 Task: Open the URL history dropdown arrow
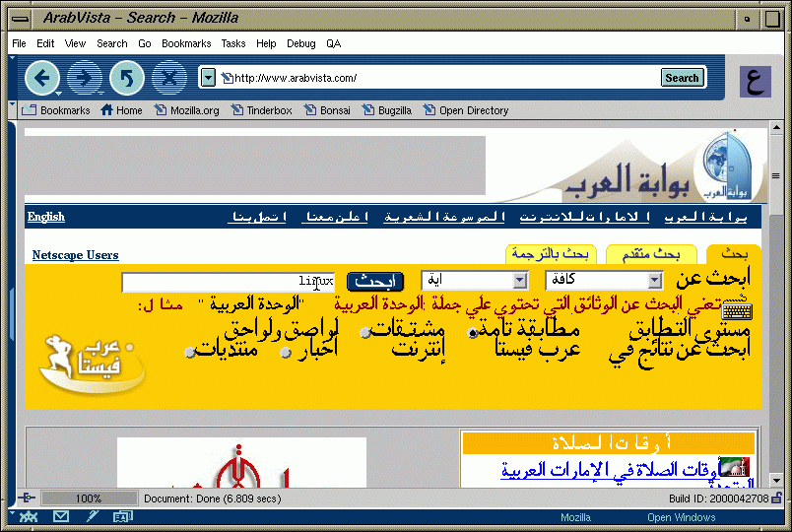coord(208,78)
